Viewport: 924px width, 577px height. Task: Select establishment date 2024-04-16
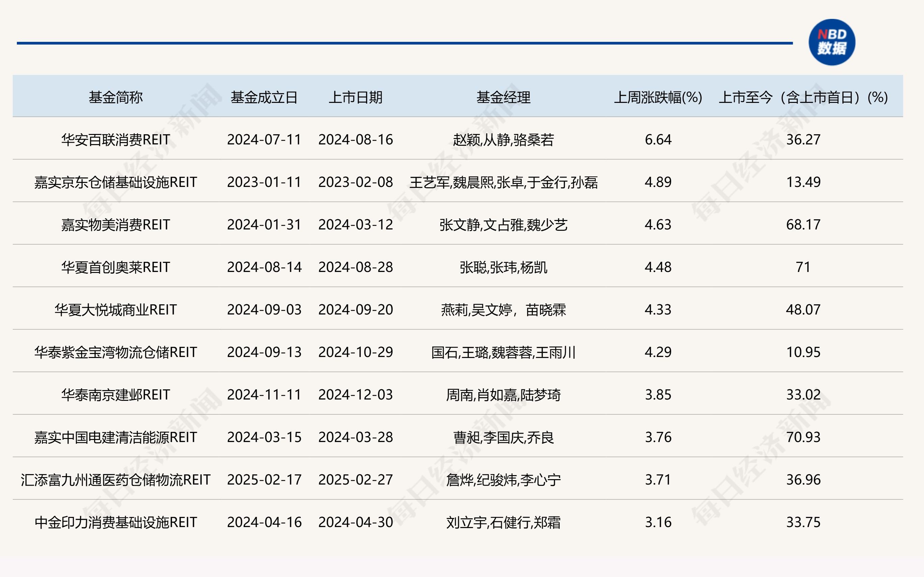(264, 522)
